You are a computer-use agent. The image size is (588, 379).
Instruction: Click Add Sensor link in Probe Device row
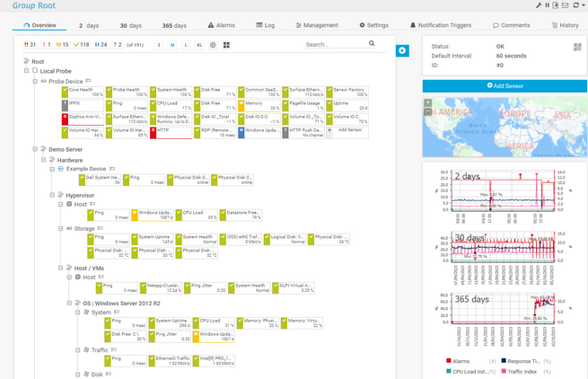tap(349, 130)
